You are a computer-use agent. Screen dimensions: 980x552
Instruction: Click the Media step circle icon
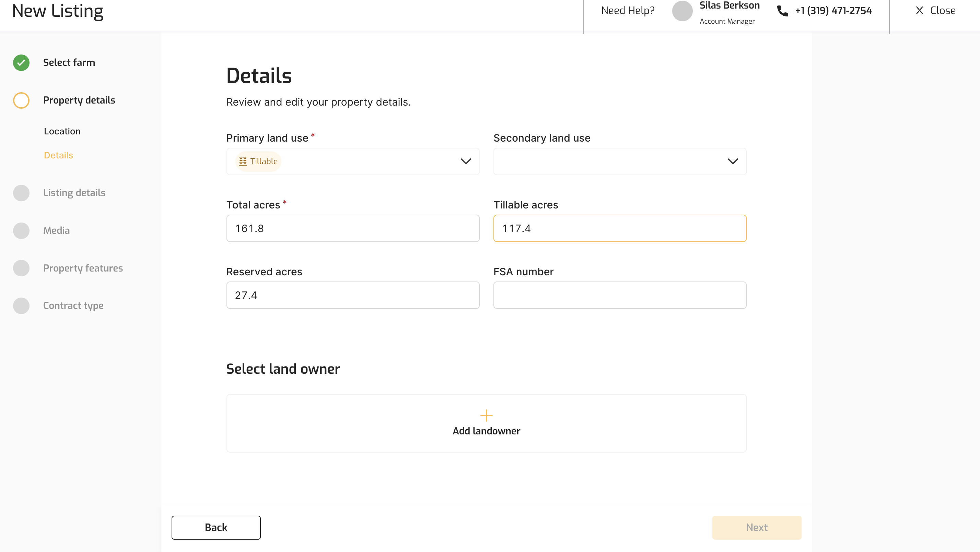[x=21, y=230]
